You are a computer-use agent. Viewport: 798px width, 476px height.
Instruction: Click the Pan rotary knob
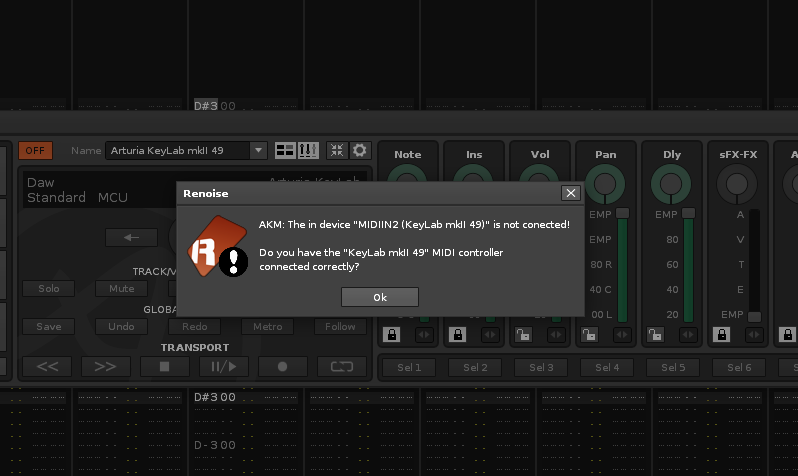click(x=605, y=184)
